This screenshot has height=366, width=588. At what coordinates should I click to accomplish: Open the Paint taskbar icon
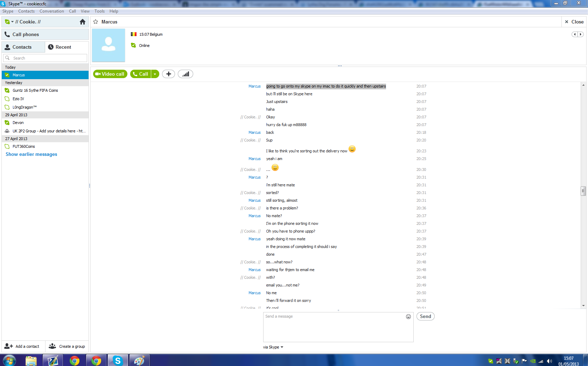(139, 360)
